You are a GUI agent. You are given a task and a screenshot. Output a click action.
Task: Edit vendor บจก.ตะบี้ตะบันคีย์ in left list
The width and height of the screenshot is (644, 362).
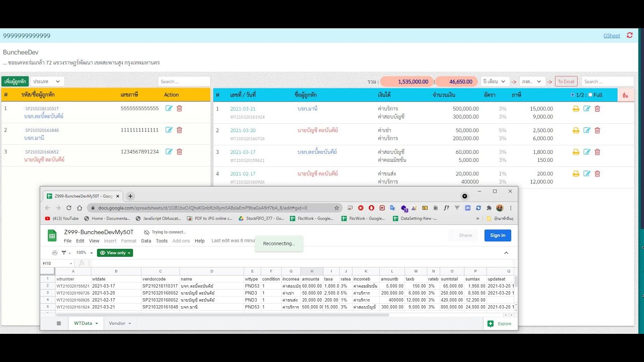click(x=169, y=108)
